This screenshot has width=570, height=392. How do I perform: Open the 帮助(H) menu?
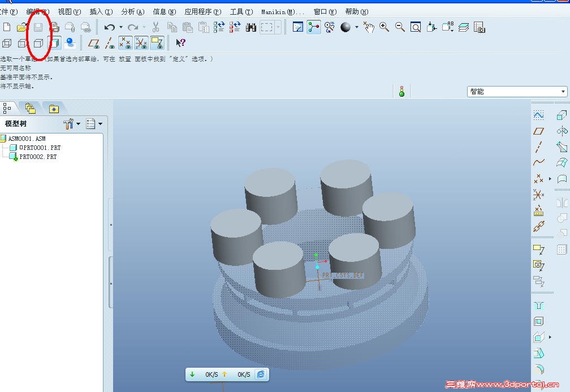point(357,12)
